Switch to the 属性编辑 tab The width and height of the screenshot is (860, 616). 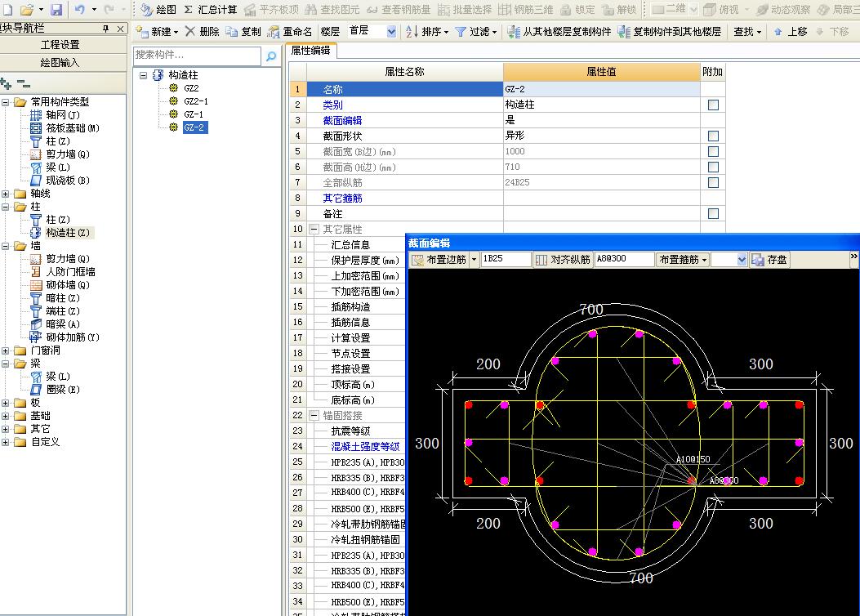click(311, 51)
